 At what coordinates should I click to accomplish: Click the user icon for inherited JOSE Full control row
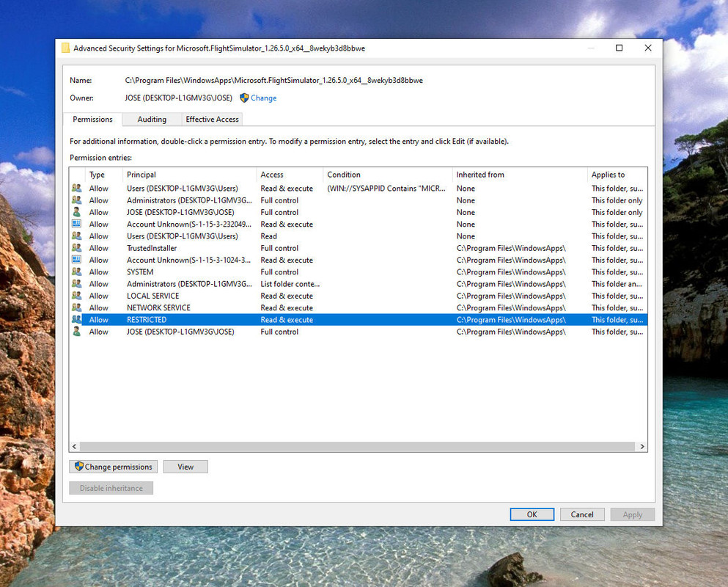tap(76, 332)
